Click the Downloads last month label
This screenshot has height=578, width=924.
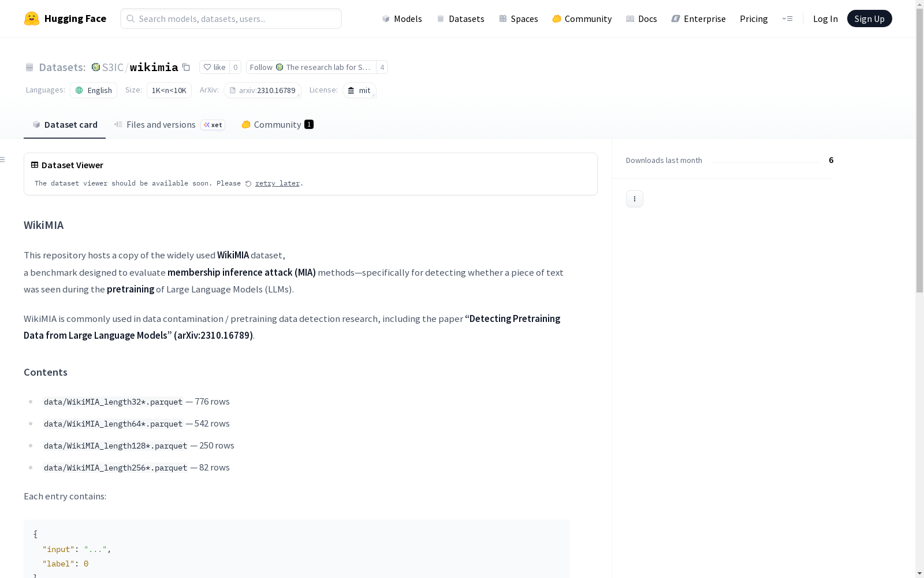[x=664, y=160]
